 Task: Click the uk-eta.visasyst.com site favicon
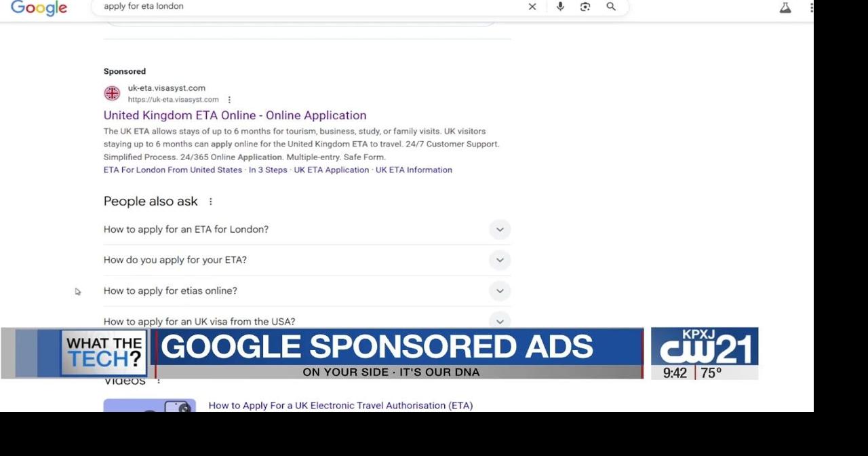click(x=111, y=92)
